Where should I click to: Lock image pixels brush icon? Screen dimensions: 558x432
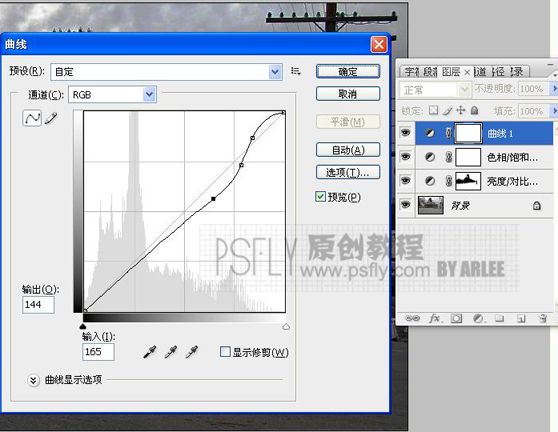point(447,111)
